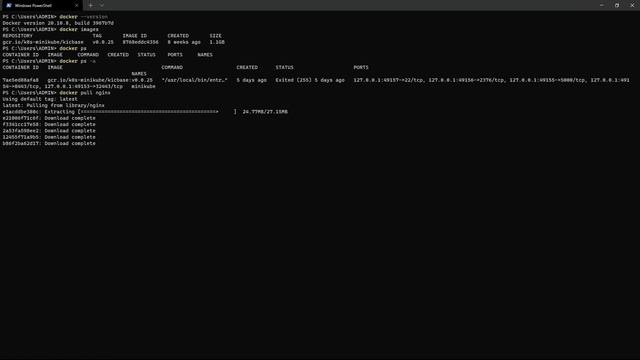Expand the terminal profiles dropdown chevron
Image resolution: width=640 pixels, height=360 pixels.
[102, 6]
